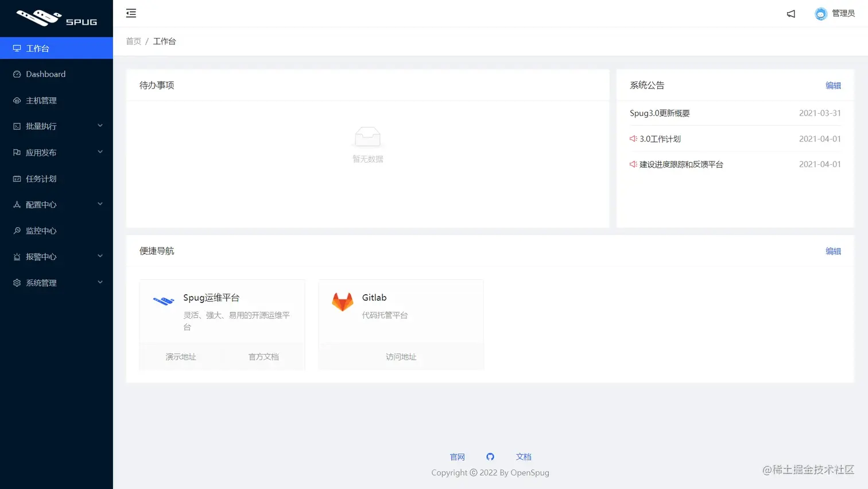Open the 文档 footer link

(x=524, y=457)
